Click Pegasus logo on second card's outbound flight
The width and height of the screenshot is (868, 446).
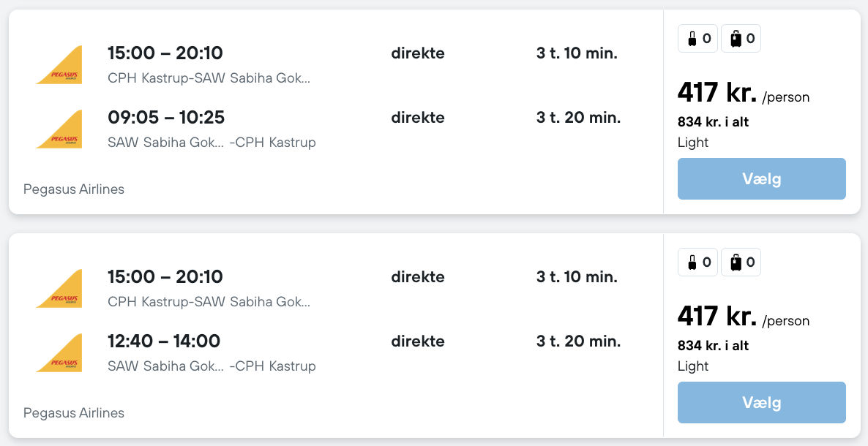(x=59, y=288)
